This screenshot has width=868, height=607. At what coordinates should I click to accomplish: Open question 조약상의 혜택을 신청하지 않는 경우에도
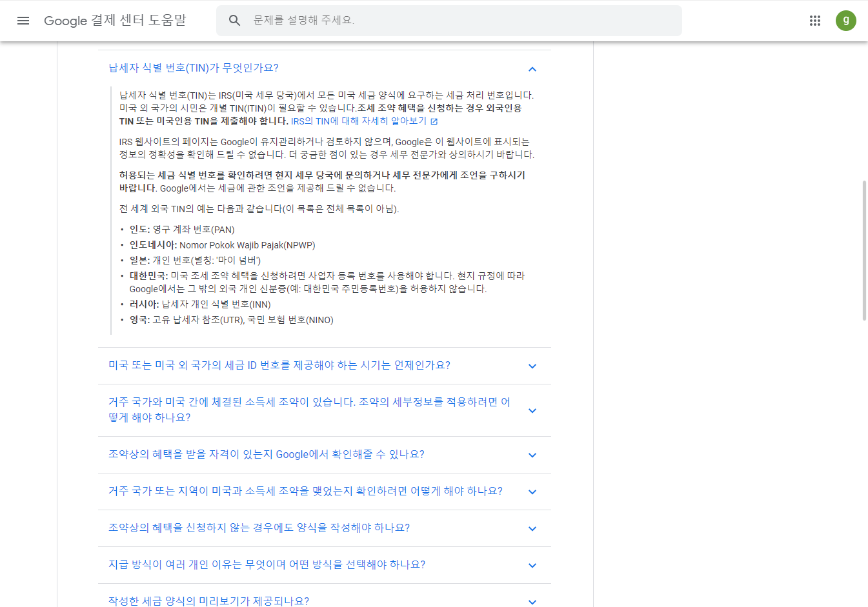click(x=259, y=528)
